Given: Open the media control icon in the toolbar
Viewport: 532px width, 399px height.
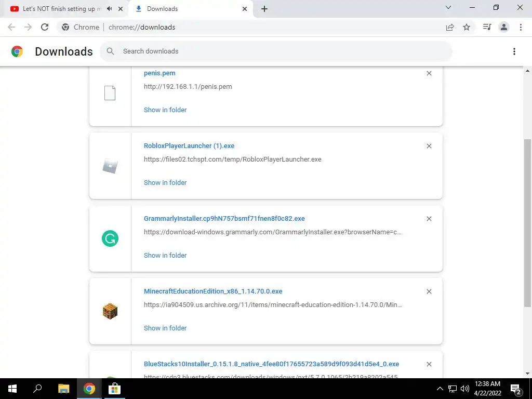Looking at the screenshot, I should tap(487, 27).
